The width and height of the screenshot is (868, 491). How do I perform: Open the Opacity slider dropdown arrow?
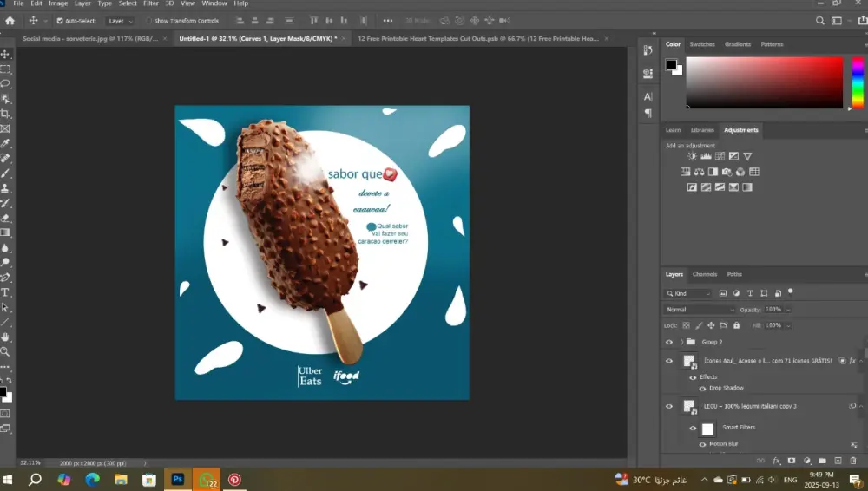point(788,310)
